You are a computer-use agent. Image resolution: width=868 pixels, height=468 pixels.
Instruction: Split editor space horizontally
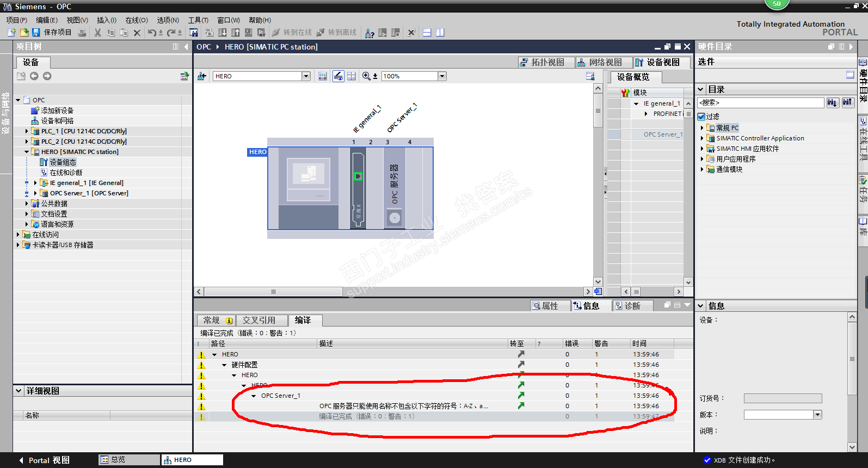[x=427, y=33]
